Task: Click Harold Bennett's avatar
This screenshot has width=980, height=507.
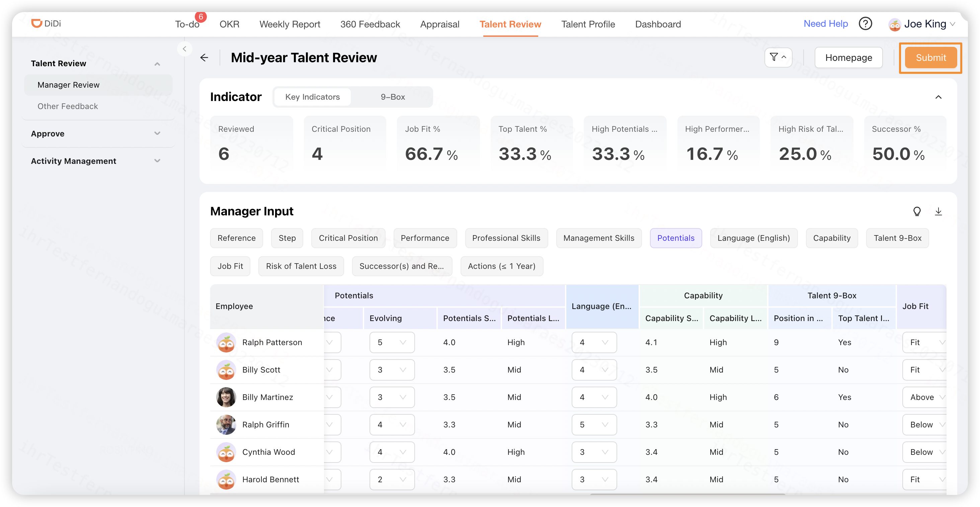Action: 226,479
